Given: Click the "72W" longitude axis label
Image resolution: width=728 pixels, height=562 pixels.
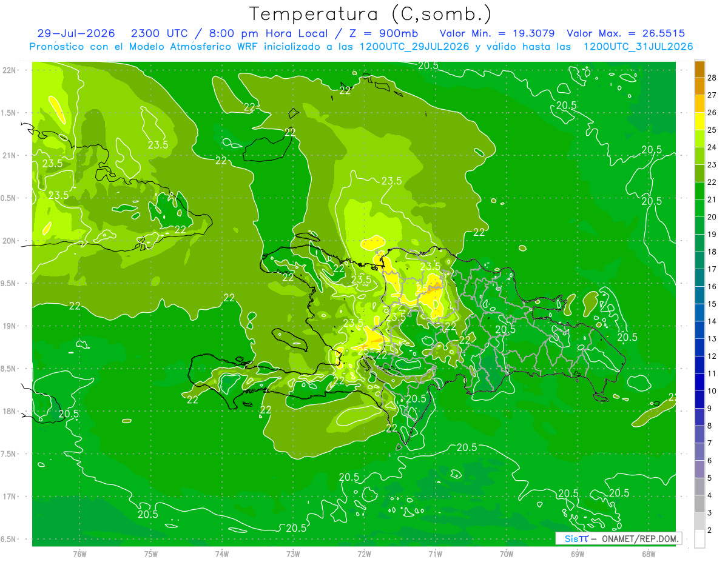Looking at the screenshot, I should click(x=364, y=554).
